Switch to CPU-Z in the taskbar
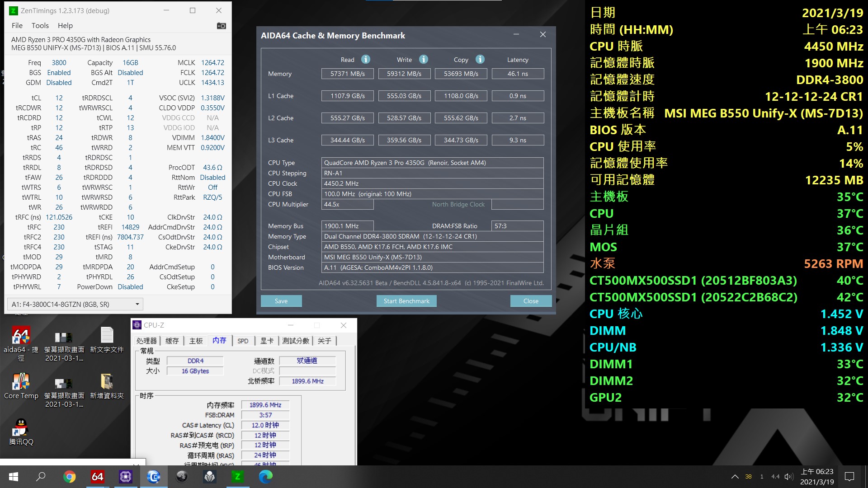 click(125, 476)
